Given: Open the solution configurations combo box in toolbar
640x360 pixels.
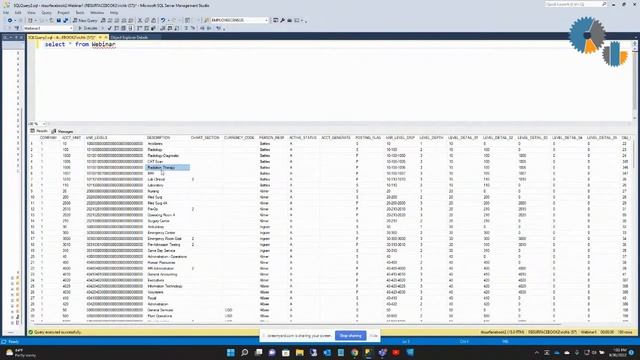Looking at the screenshot, I should [239, 20].
